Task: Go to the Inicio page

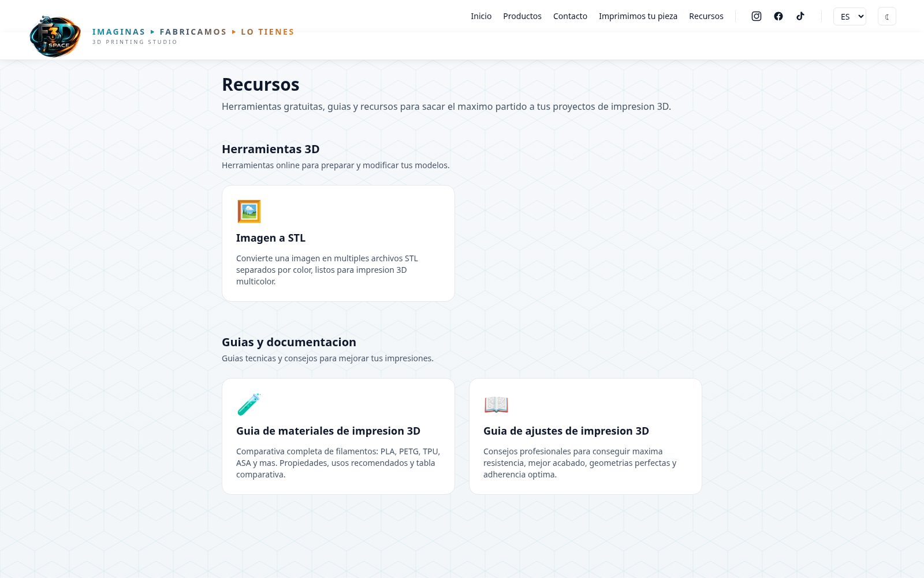Action: (481, 16)
